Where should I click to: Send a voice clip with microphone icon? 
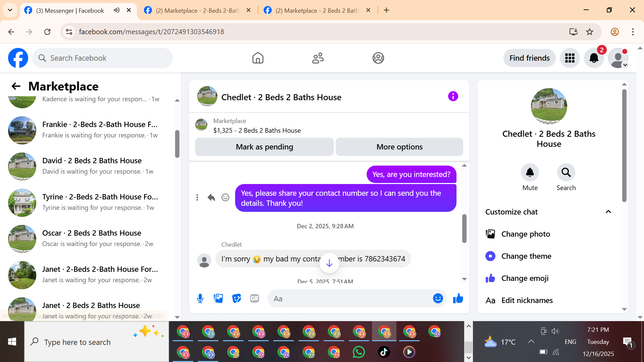(x=200, y=298)
